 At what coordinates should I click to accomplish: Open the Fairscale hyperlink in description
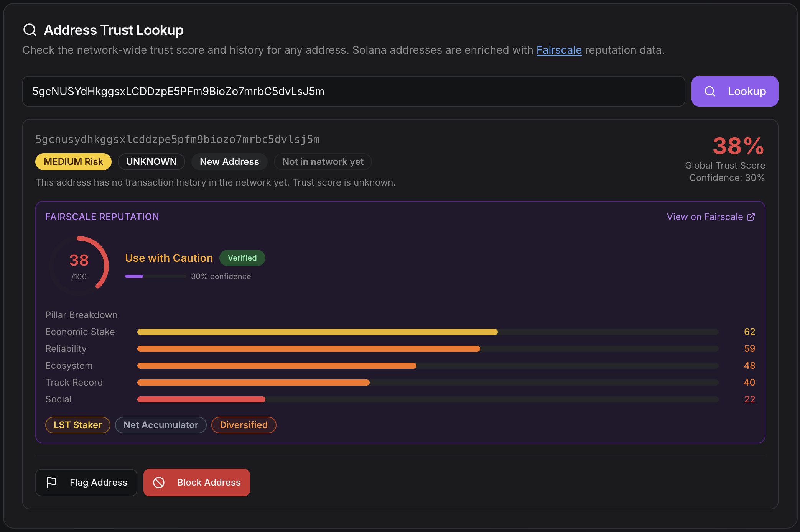[x=559, y=50]
